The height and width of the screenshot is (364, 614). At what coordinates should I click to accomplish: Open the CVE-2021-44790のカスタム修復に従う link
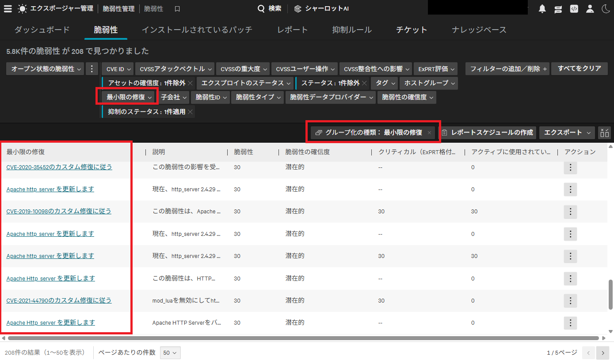tap(59, 300)
